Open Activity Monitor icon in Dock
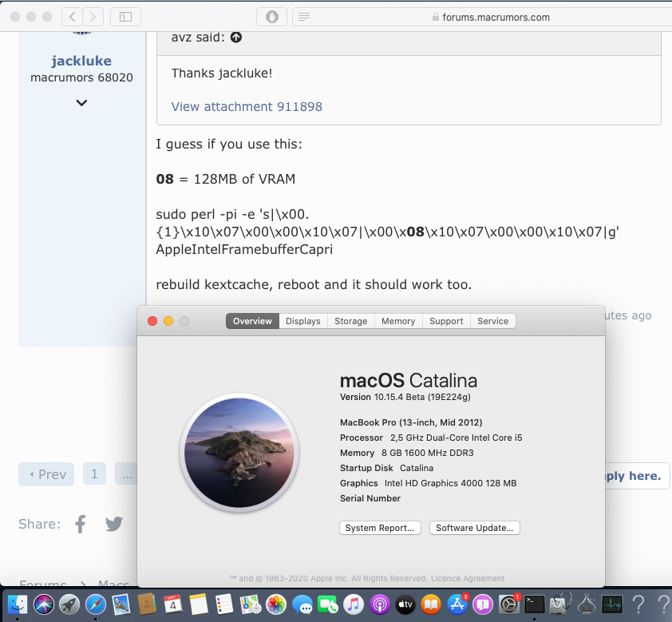Screen dimensions: 672x622 point(612,604)
